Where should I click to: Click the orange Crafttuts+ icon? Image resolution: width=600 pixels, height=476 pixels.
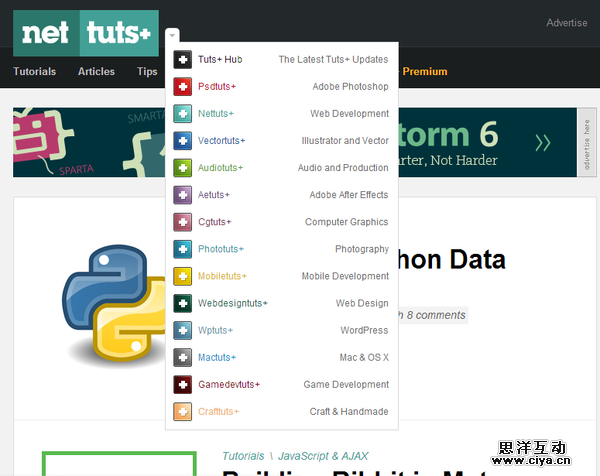click(182, 411)
